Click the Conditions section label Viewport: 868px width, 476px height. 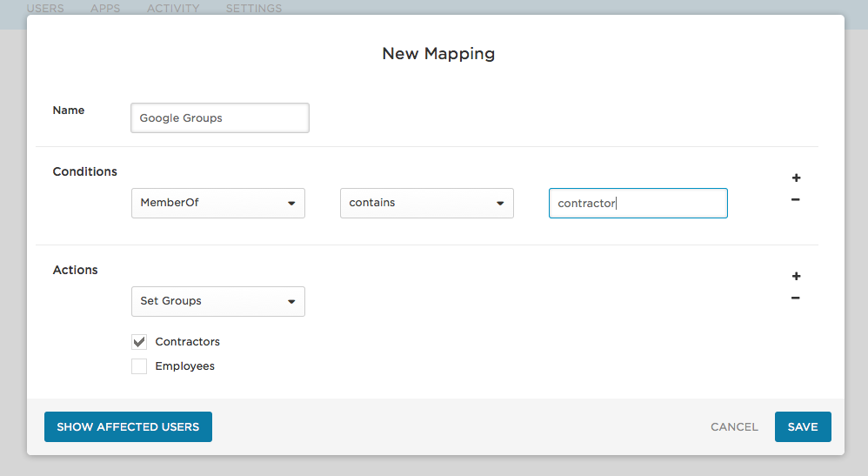pos(84,171)
